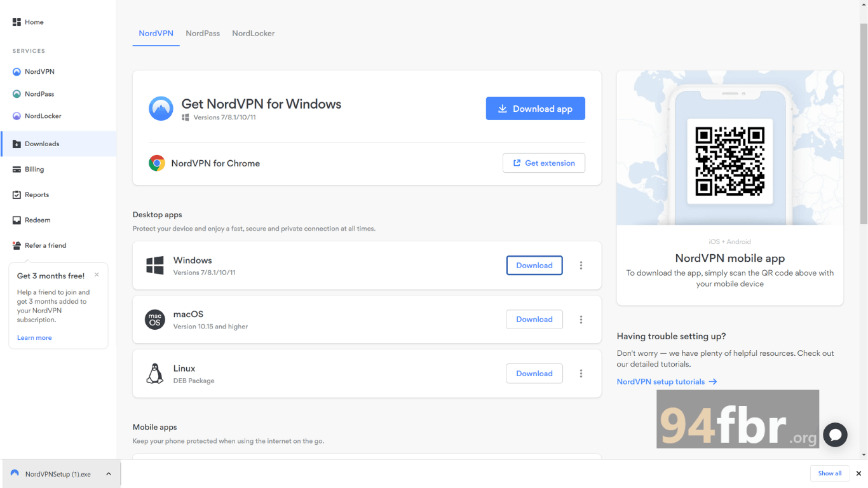Image resolution: width=868 pixels, height=488 pixels.
Task: Click the NordVPN icon in sidebar
Action: (x=17, y=72)
